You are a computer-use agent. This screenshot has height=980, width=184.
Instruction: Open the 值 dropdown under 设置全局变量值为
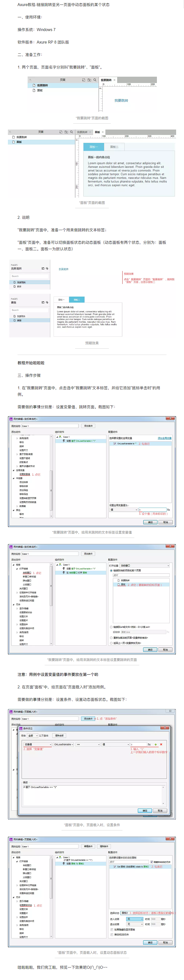123,509
